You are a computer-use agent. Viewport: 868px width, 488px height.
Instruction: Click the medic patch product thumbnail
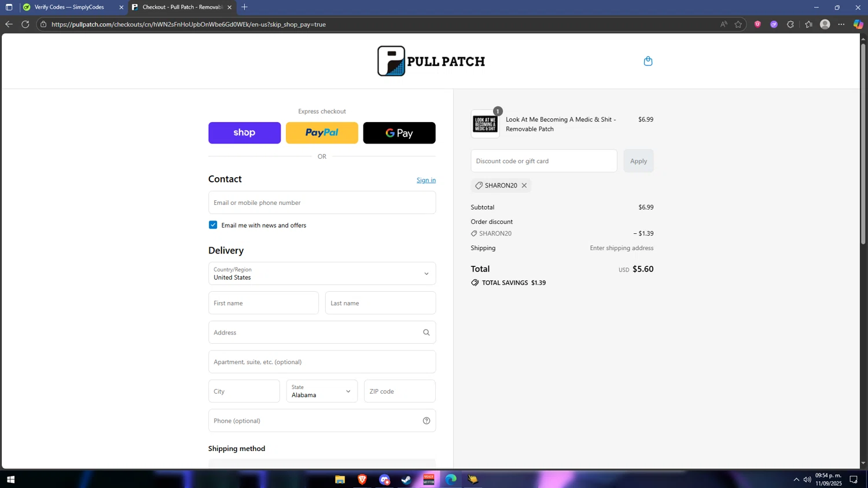(485, 124)
